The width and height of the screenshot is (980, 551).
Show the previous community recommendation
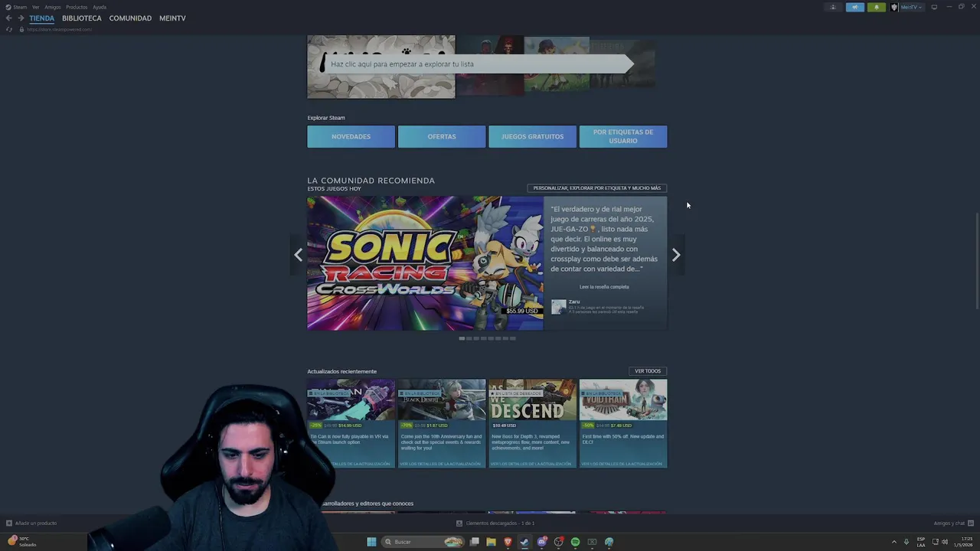(x=299, y=256)
